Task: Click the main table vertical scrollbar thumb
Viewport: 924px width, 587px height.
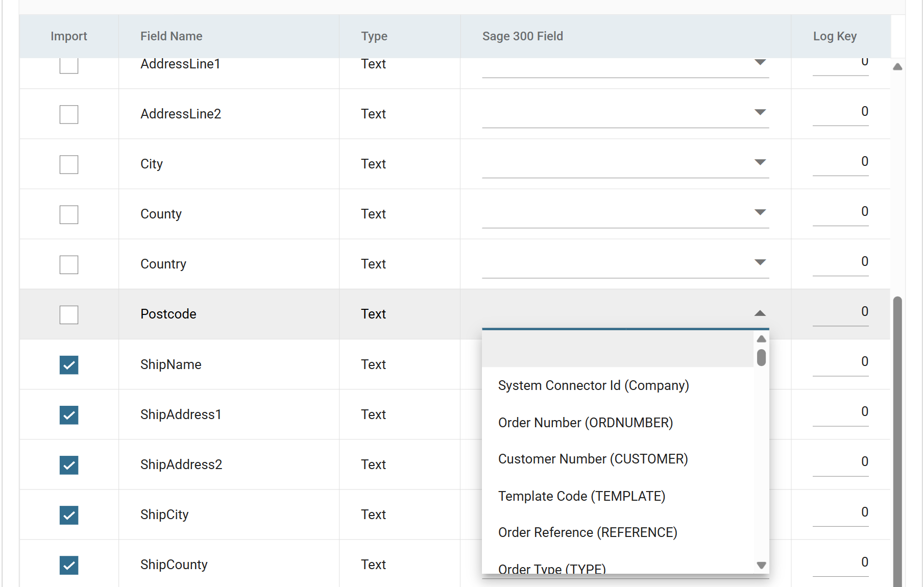Action: (x=897, y=442)
